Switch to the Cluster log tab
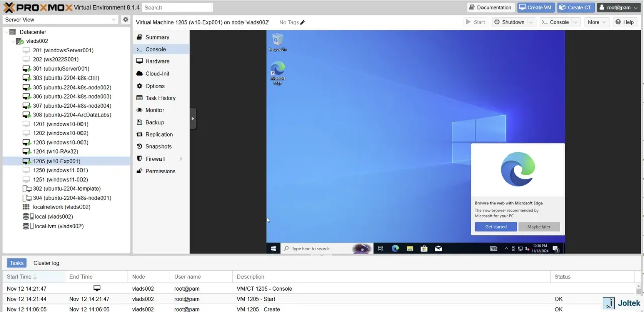This screenshot has width=644, height=312. (46, 263)
